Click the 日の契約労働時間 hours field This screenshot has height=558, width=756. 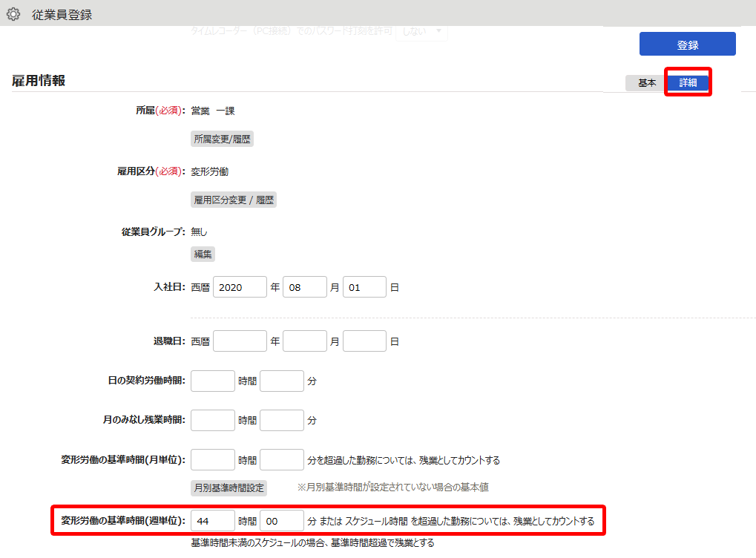[x=213, y=381]
